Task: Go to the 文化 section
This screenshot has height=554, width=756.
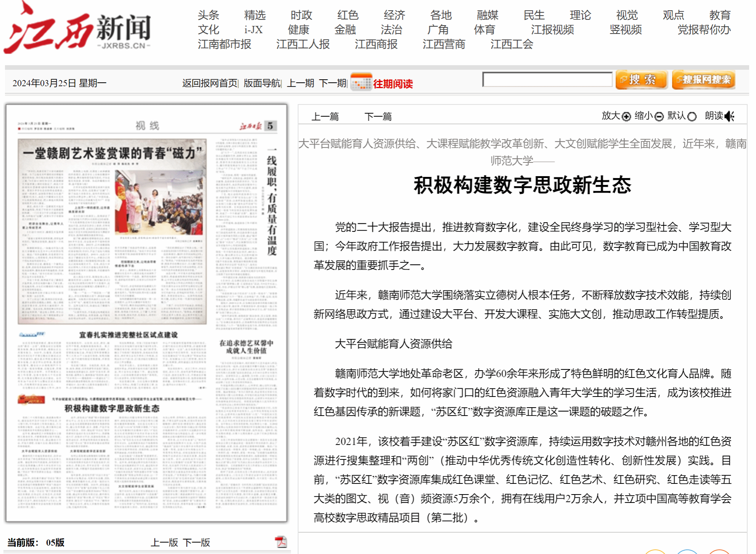Action: pyautogui.click(x=208, y=30)
